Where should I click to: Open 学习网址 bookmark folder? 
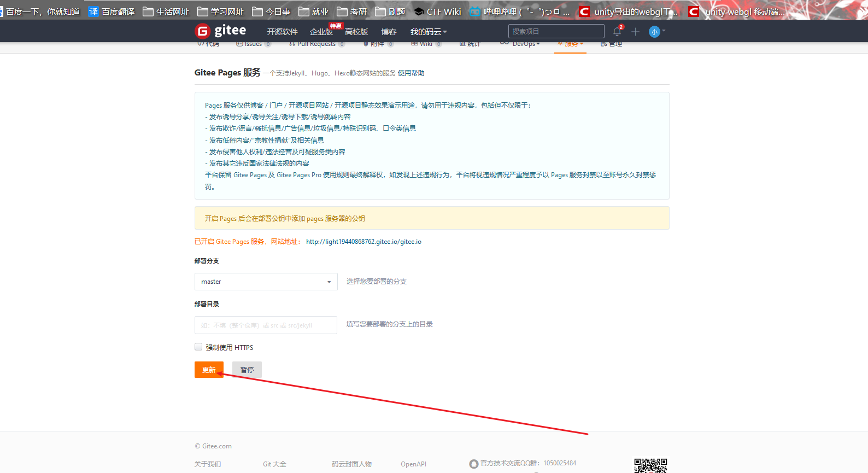(x=220, y=11)
